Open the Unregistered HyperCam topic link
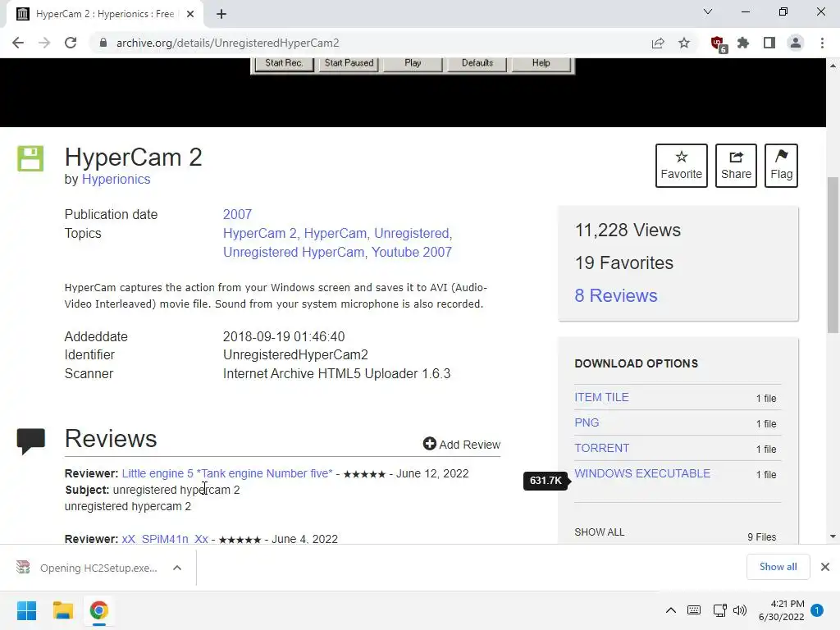Screen dimensions: 840x630 click(294, 253)
